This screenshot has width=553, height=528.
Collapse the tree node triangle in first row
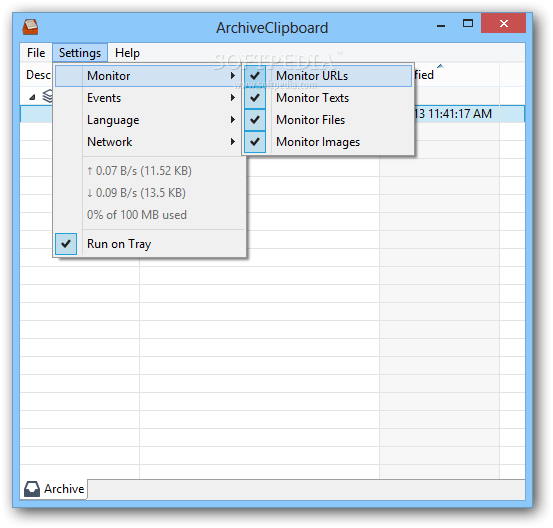click(x=32, y=97)
